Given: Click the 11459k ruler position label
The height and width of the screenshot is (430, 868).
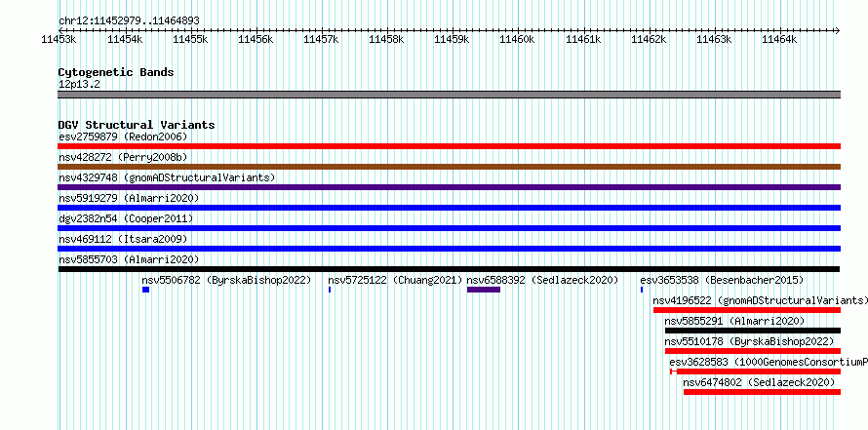Looking at the screenshot, I should coord(452,39).
